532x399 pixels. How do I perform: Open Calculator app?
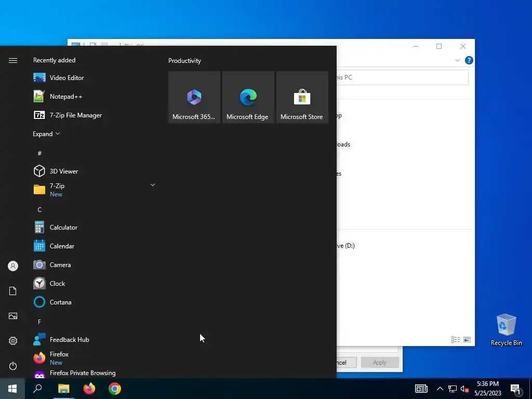click(x=95, y=228)
